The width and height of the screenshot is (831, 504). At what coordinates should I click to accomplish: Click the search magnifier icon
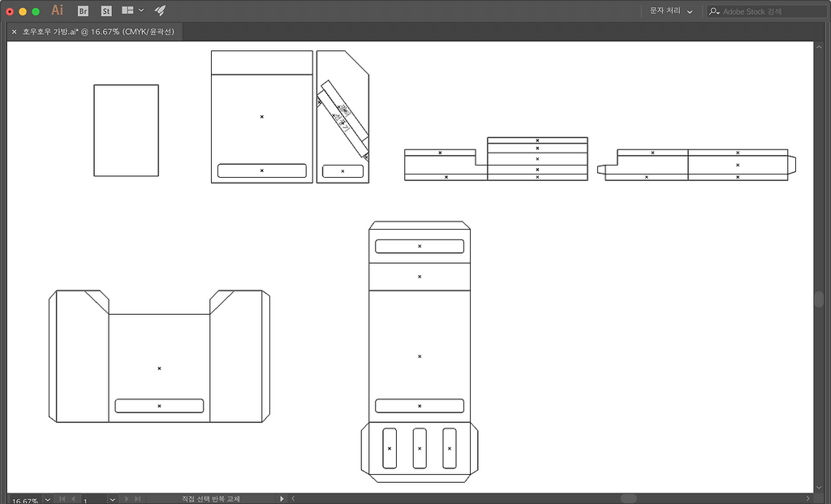click(714, 11)
